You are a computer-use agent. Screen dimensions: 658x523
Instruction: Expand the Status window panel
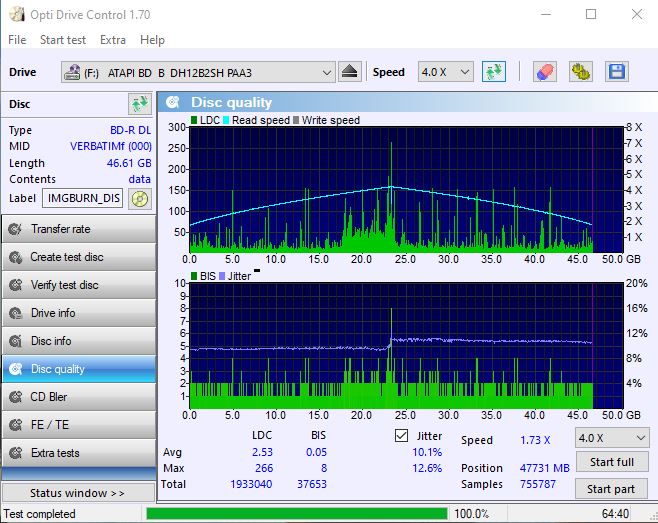(78, 493)
